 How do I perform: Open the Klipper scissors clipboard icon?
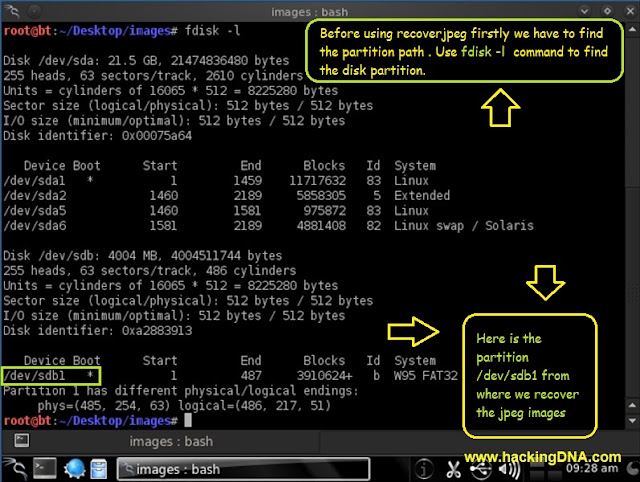coord(453,469)
